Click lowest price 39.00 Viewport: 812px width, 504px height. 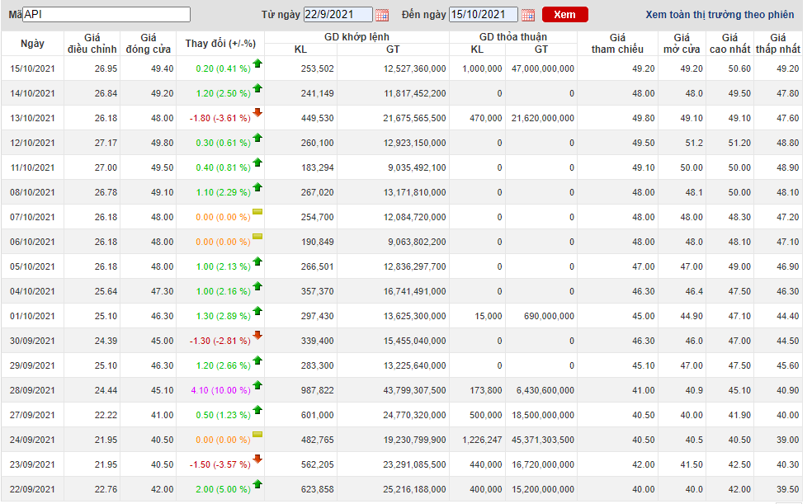pyautogui.click(x=788, y=440)
